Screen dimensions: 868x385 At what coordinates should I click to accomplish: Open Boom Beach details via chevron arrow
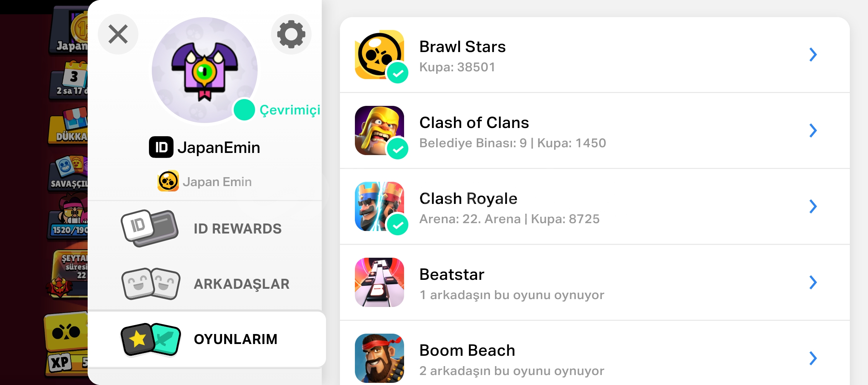tap(813, 358)
